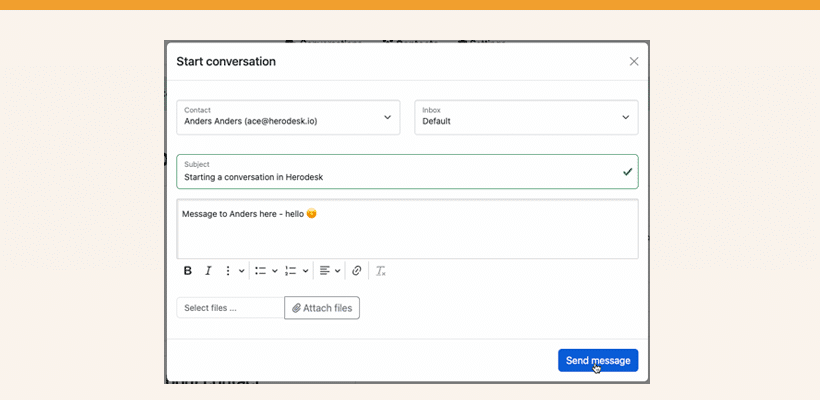The image size is (820, 400).
Task: Open the Inbox dropdown
Action: [526, 117]
